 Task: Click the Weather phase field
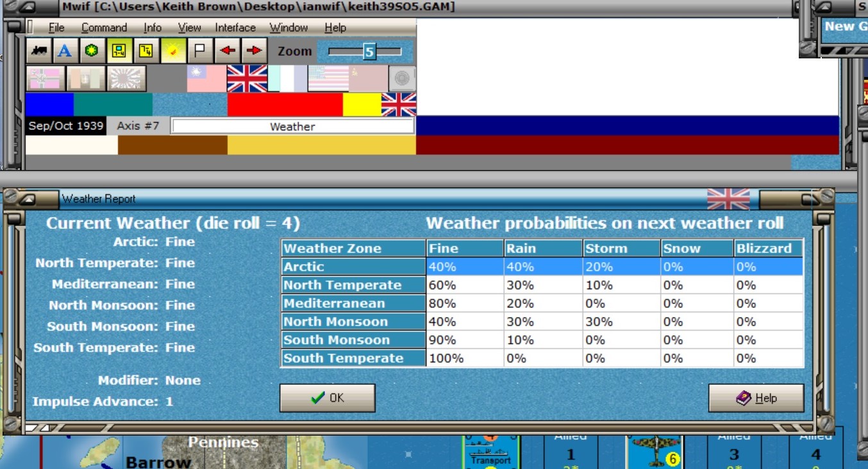292,126
